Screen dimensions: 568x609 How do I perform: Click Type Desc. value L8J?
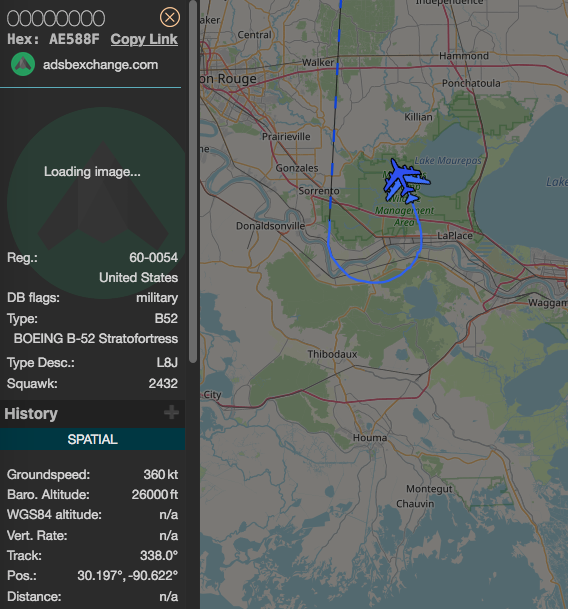pos(167,363)
